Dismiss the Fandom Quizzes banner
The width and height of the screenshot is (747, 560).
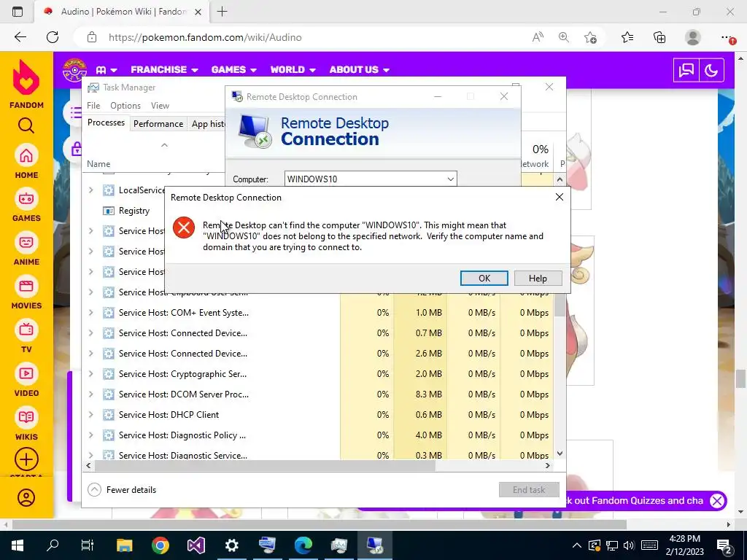click(717, 500)
